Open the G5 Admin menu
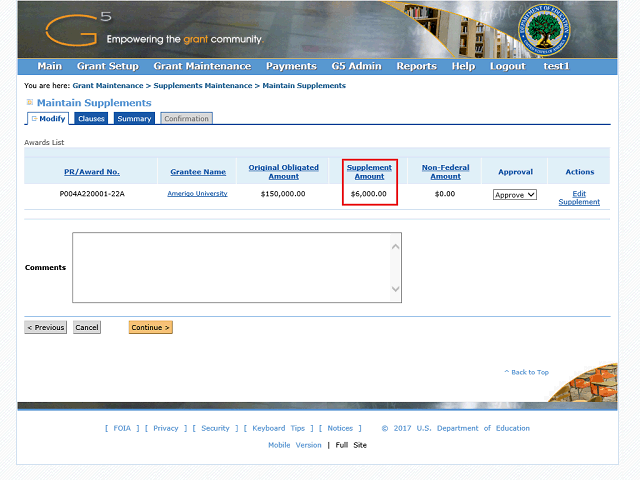This screenshot has width=640, height=480. point(356,66)
